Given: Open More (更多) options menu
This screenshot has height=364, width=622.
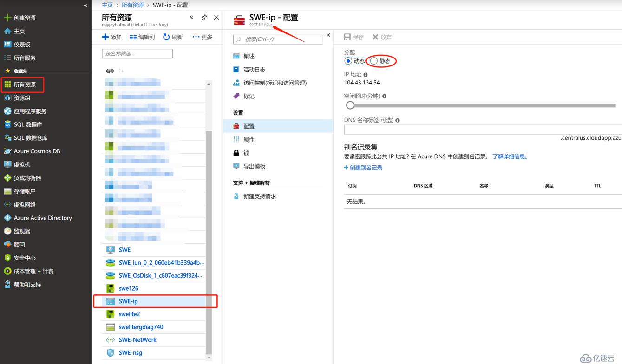Looking at the screenshot, I should point(203,37).
